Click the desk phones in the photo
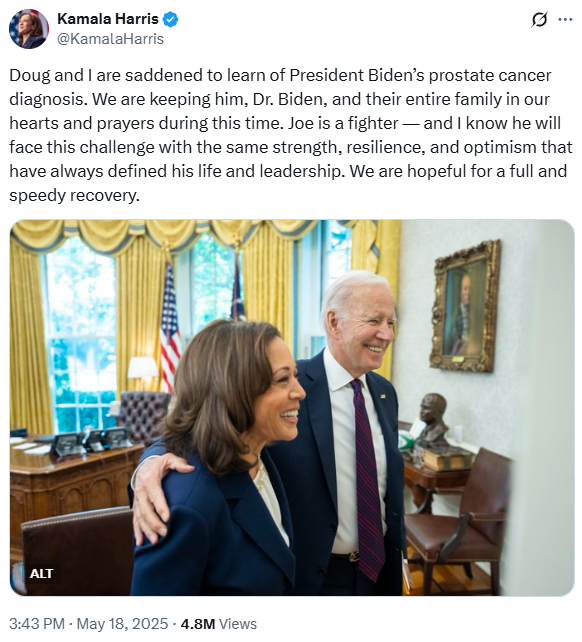The width and height of the screenshot is (582, 642). [91, 442]
